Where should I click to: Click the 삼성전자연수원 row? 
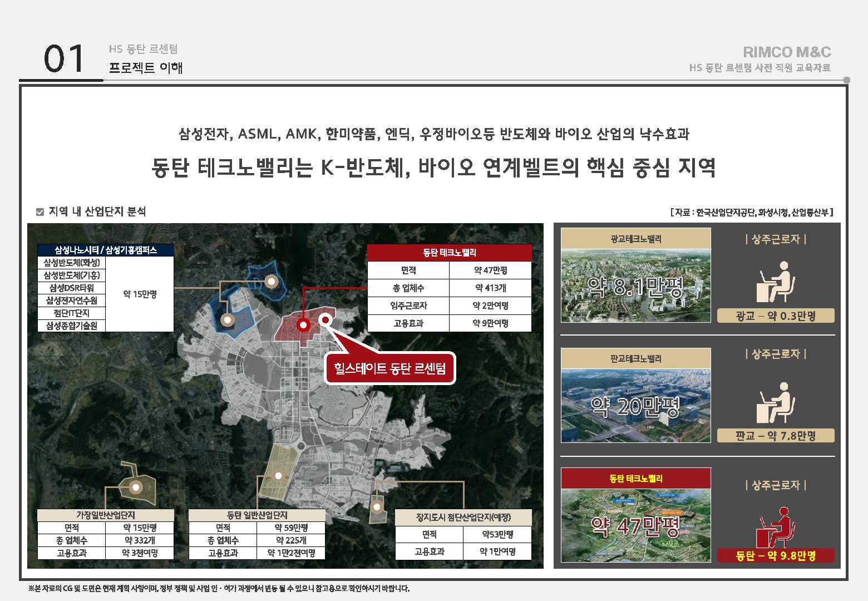(72, 300)
